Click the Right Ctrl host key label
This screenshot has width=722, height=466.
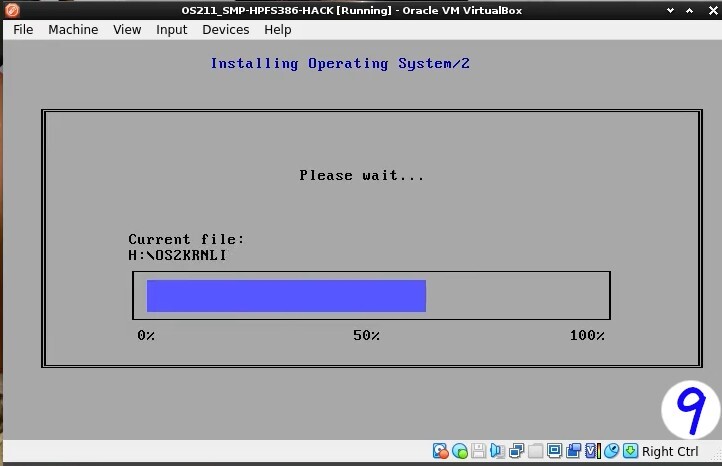coord(670,452)
